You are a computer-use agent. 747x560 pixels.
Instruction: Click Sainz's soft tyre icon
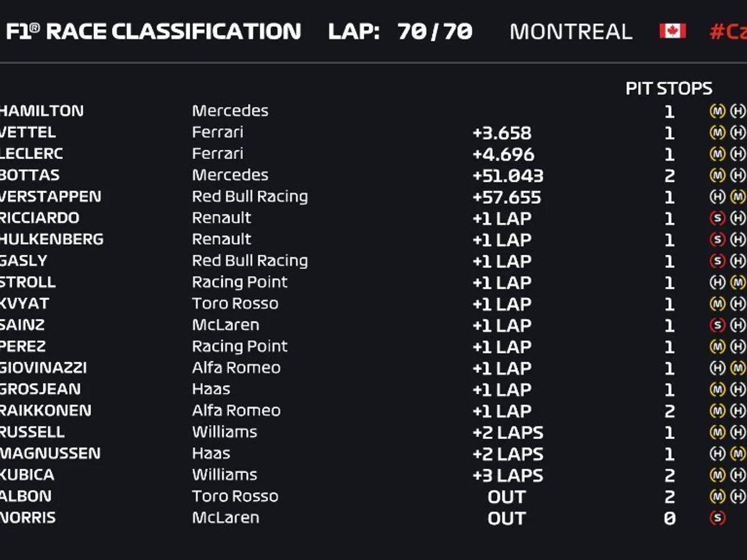tap(717, 325)
